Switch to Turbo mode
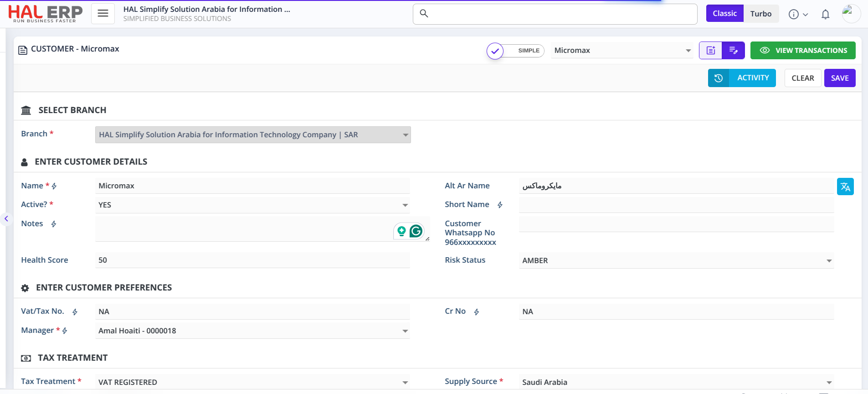This screenshot has height=394, width=868. 760,14
